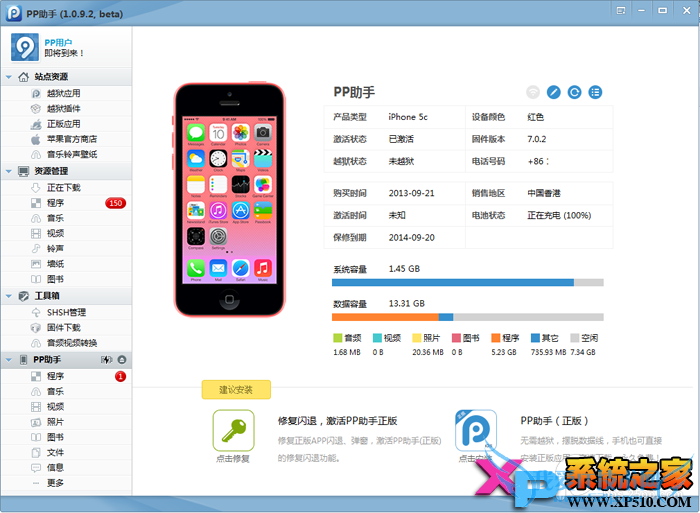The image size is (700, 513).
Task: Click the 保修到期 value 2014-09-20
Action: tap(412, 238)
